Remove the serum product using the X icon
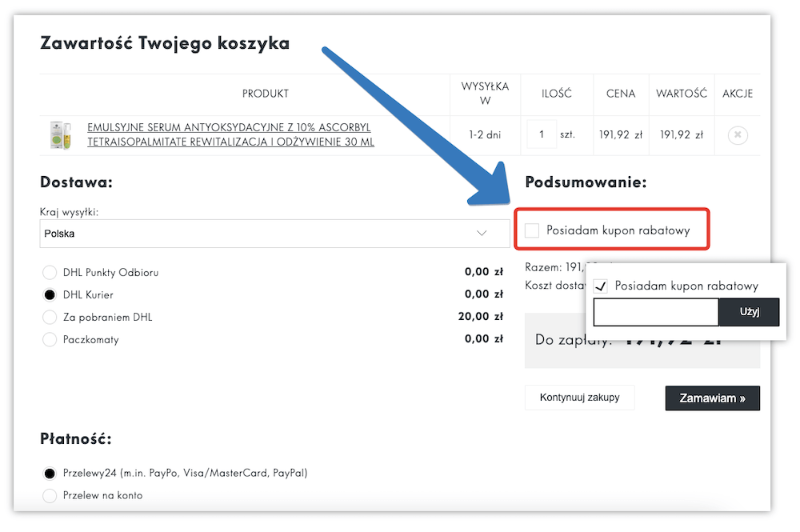This screenshot has height=532, width=800. point(736,134)
